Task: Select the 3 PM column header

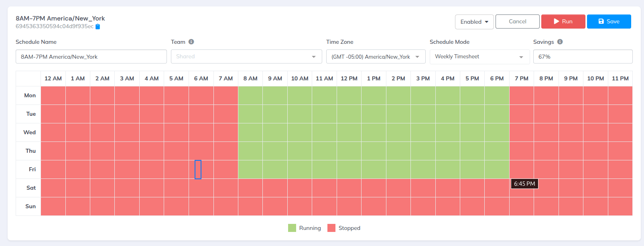Action: pos(423,79)
